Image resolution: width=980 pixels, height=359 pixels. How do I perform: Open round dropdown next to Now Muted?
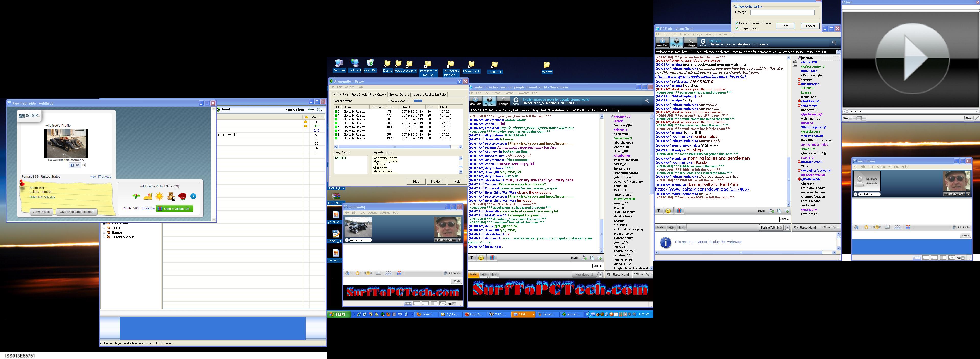pos(600,274)
